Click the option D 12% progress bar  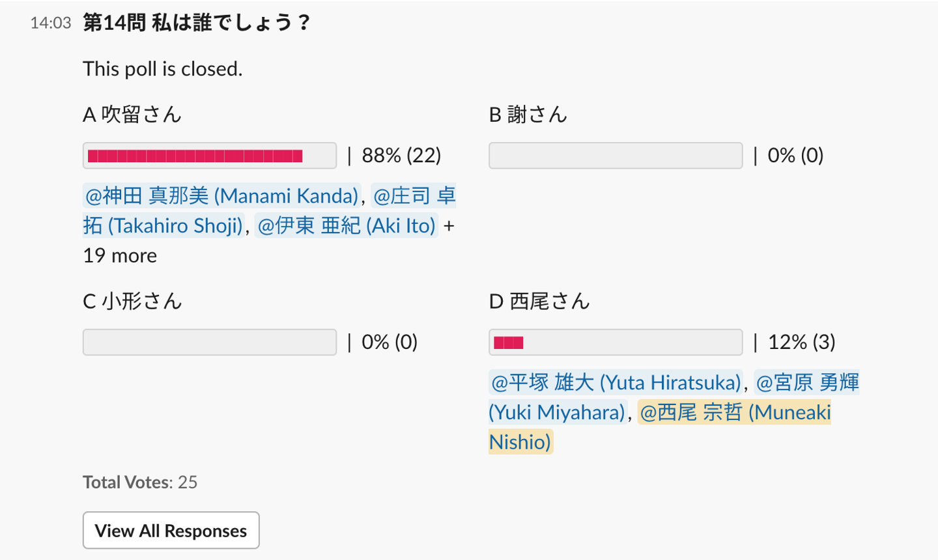pyautogui.click(x=615, y=343)
